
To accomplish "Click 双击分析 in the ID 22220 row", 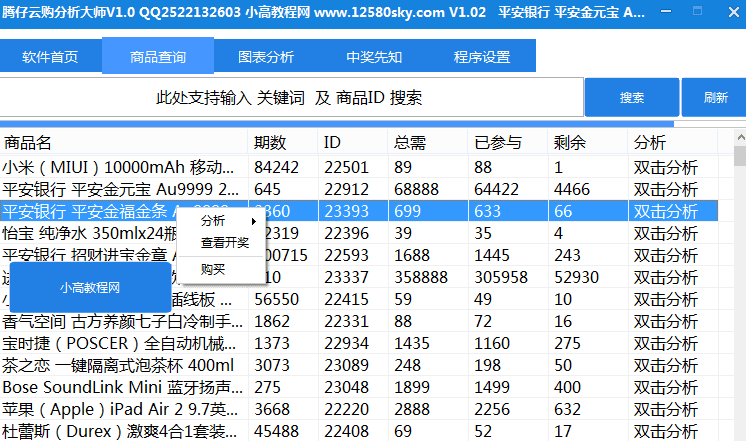I will coord(666,409).
